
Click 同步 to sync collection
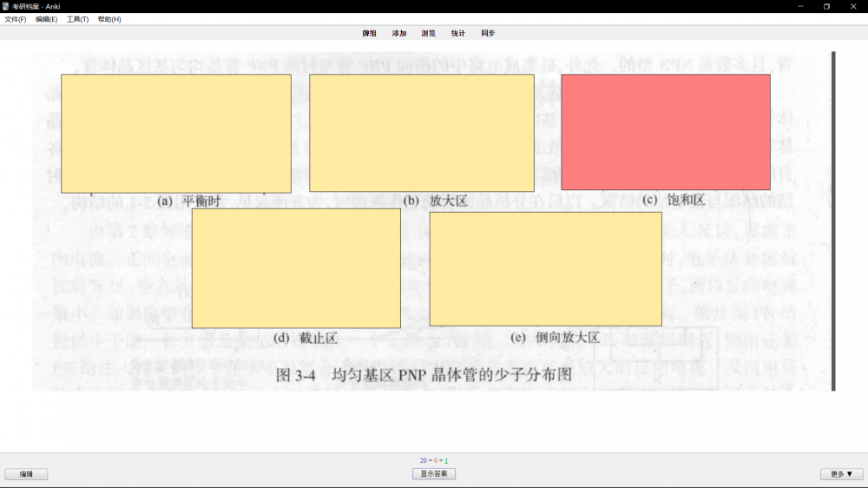[488, 33]
